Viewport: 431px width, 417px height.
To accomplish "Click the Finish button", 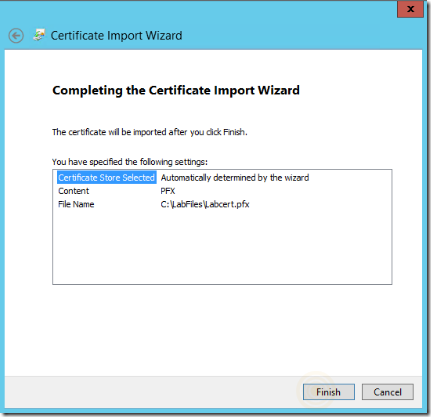I will [x=329, y=392].
